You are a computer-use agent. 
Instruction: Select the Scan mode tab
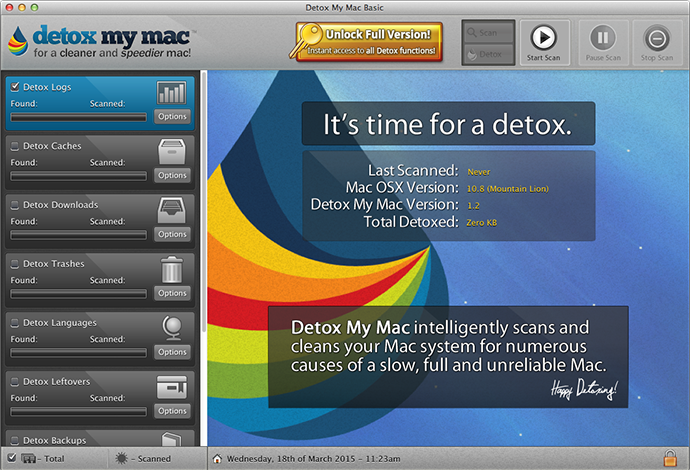click(488, 33)
